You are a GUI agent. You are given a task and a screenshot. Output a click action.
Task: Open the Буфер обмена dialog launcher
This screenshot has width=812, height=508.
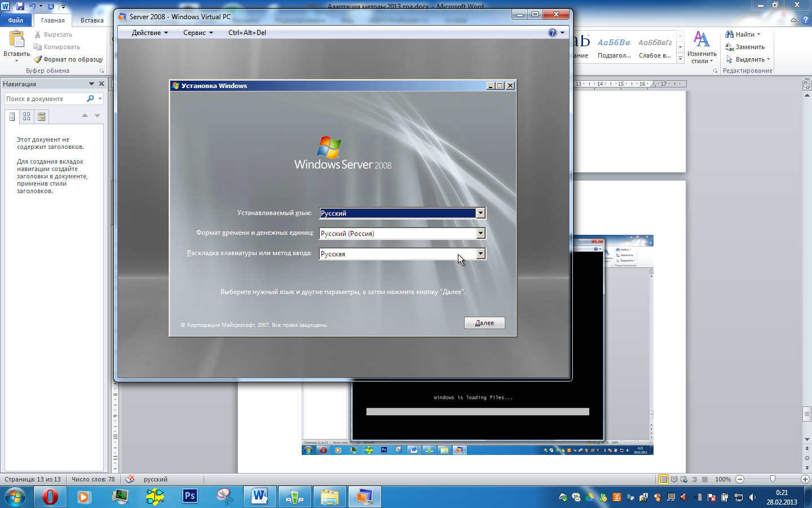tap(102, 71)
